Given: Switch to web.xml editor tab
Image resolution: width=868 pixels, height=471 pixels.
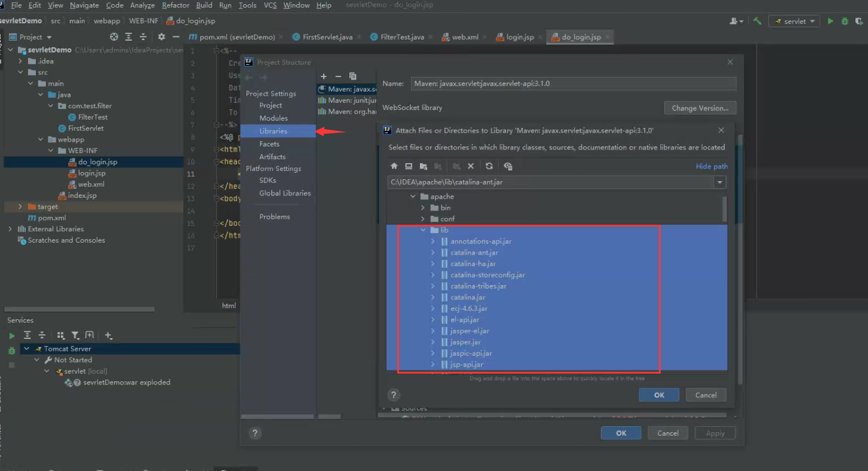Looking at the screenshot, I should point(460,36).
